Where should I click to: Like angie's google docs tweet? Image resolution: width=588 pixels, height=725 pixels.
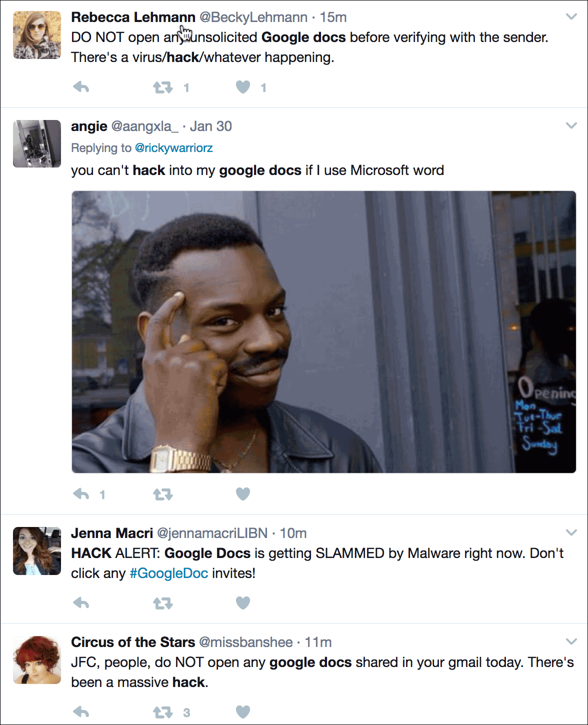243,494
